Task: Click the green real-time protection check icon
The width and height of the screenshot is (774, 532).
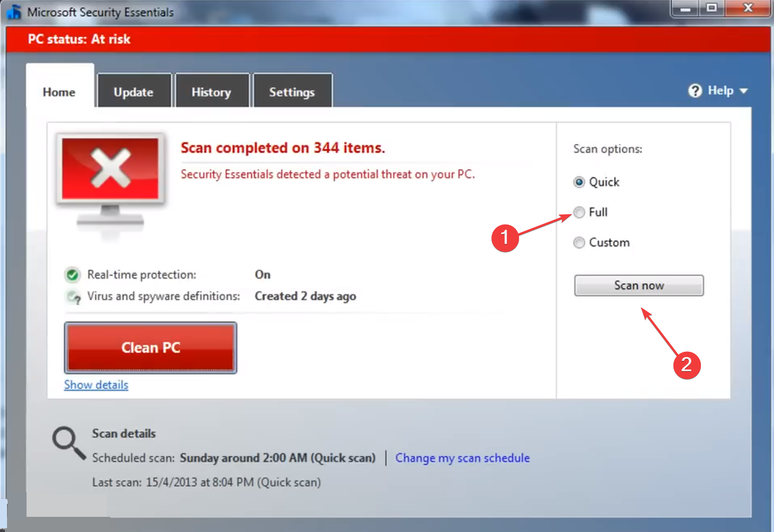Action: (72, 275)
